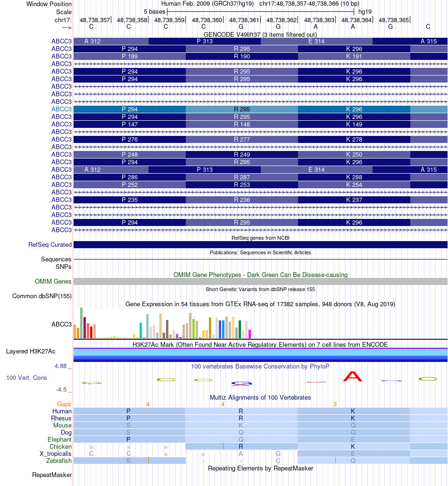This screenshot has height=486, width=448.
Task: Click the SNPs track label
Action: pyautogui.click(x=64, y=267)
